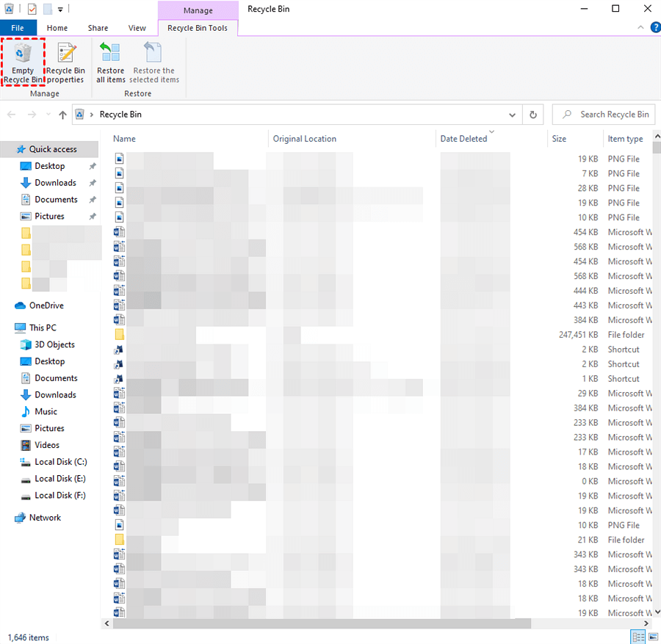Switch to the Home ribbon tab

(57, 28)
